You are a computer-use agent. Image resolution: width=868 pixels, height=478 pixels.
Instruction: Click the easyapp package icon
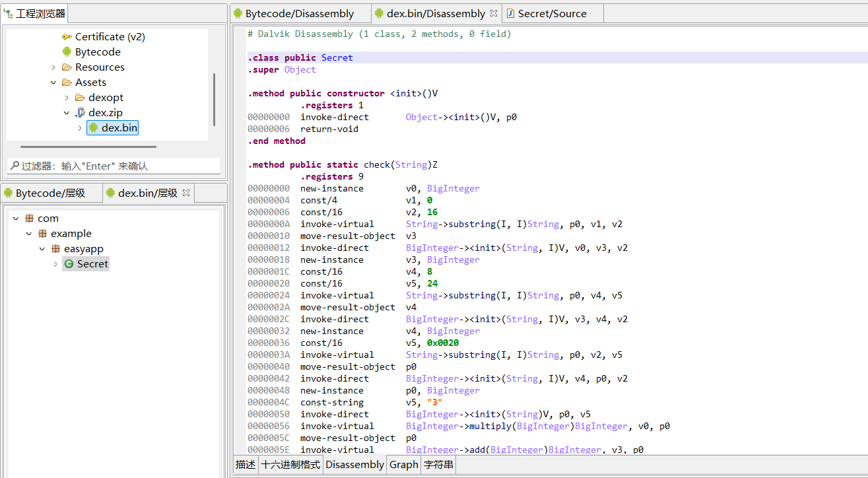click(x=55, y=249)
